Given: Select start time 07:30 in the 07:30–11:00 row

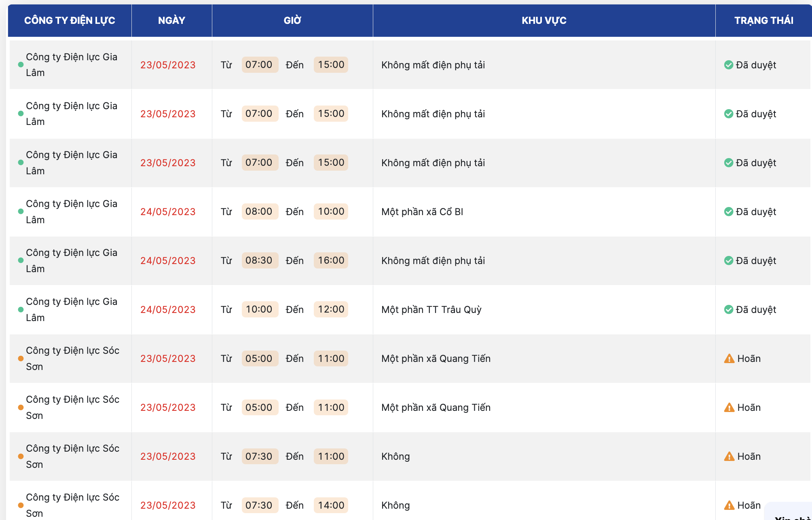Looking at the screenshot, I should (260, 456).
